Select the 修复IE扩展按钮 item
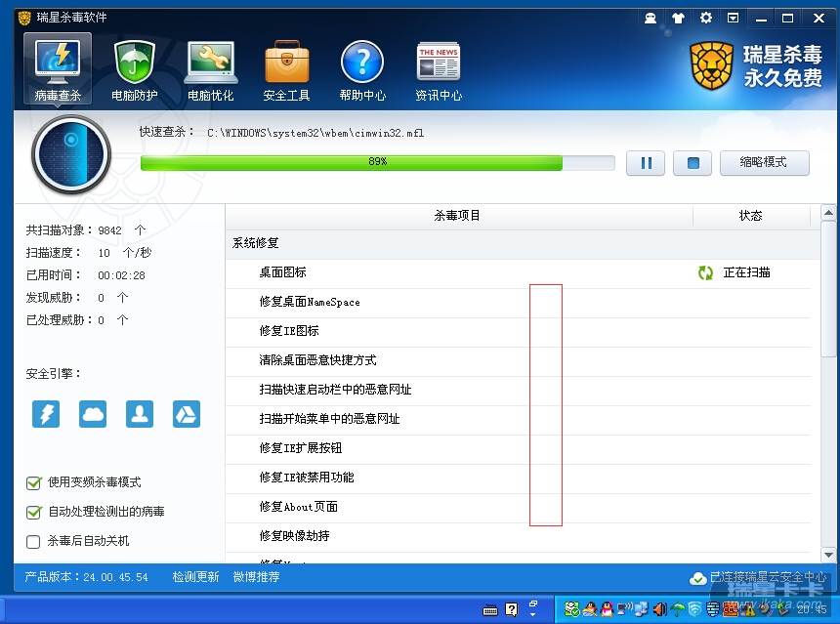The height and width of the screenshot is (624, 840). click(518, 448)
